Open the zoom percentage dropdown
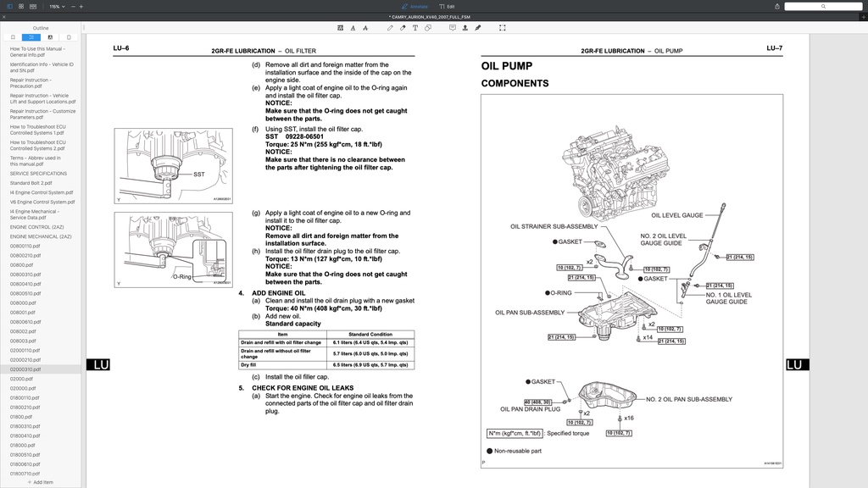The width and height of the screenshot is (868, 488). point(59,7)
